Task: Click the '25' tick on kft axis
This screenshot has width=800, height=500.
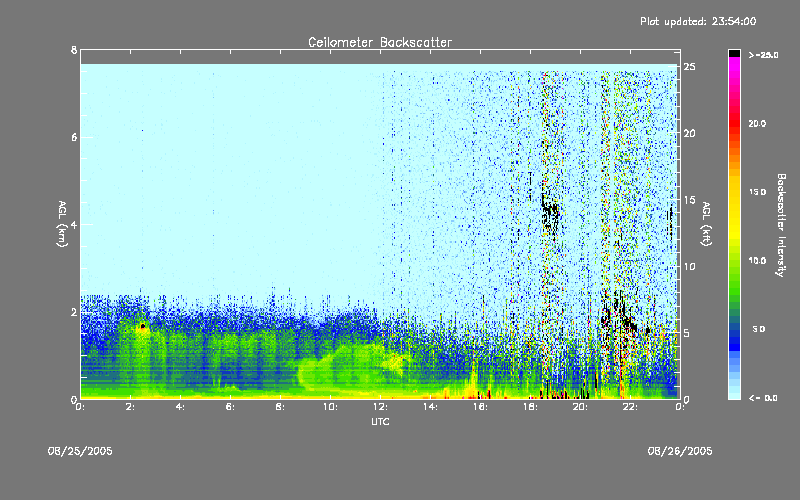Action: click(689, 67)
